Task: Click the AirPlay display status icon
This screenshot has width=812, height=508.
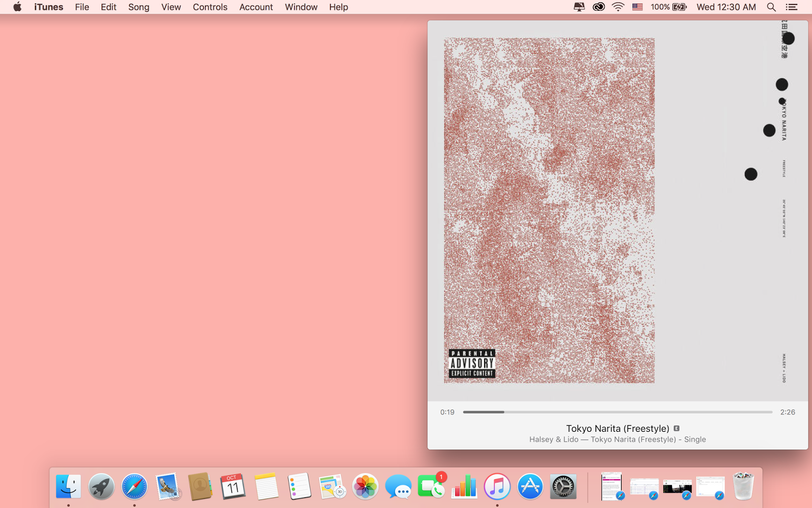Action: (x=579, y=7)
